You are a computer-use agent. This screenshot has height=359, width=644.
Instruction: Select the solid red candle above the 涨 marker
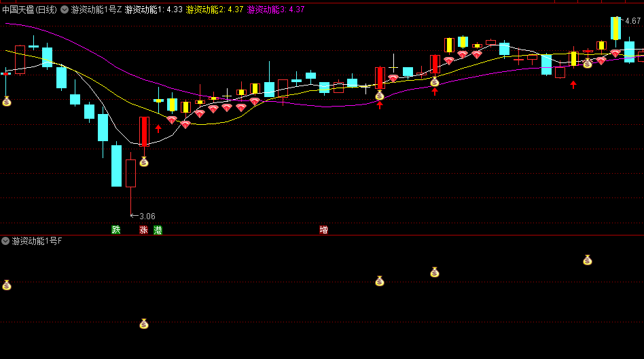(144, 132)
